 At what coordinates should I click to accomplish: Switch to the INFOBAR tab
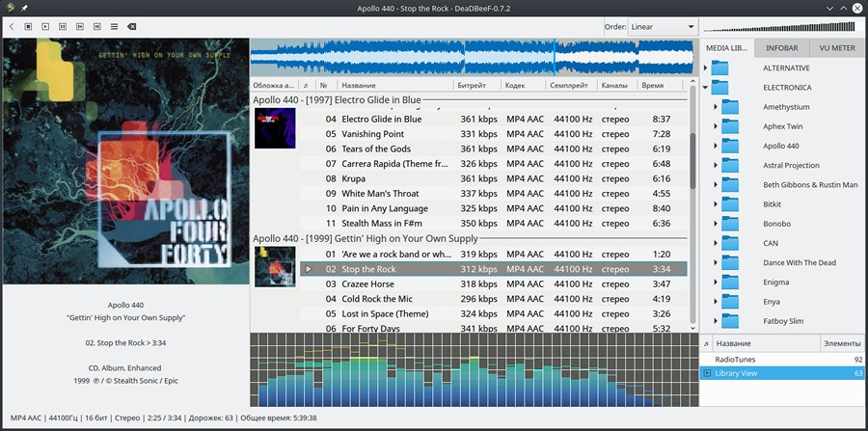pos(781,46)
